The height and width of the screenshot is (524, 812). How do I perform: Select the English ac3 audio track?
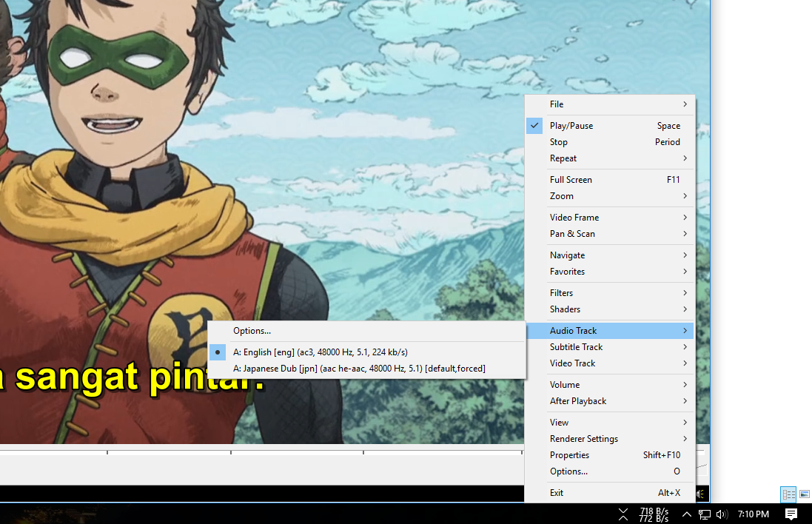tap(366, 352)
